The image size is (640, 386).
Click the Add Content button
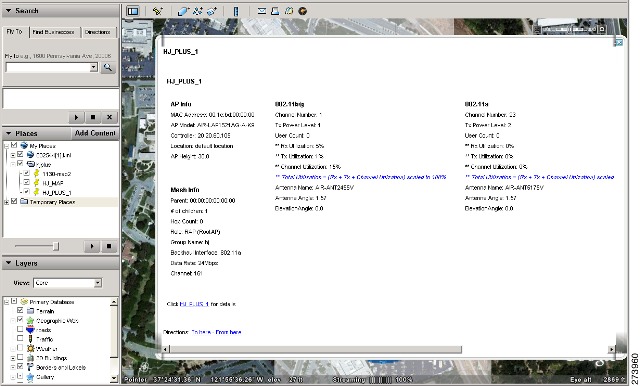95,133
